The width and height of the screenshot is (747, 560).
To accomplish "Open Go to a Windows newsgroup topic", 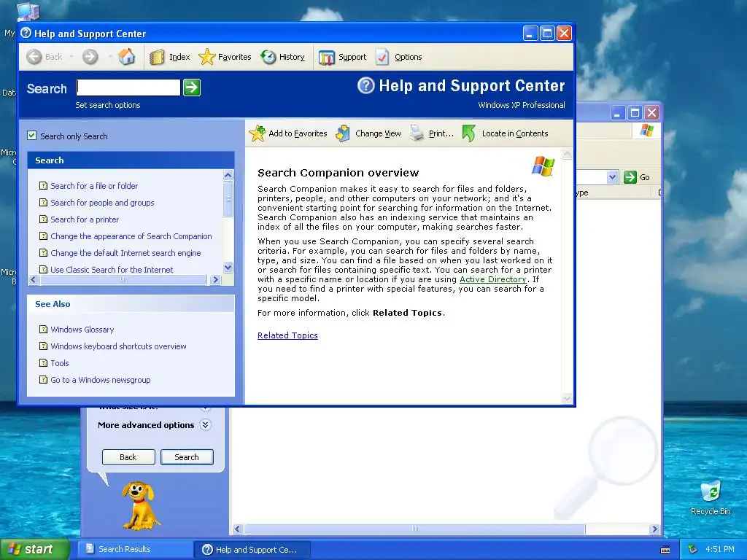I will click(x=101, y=379).
